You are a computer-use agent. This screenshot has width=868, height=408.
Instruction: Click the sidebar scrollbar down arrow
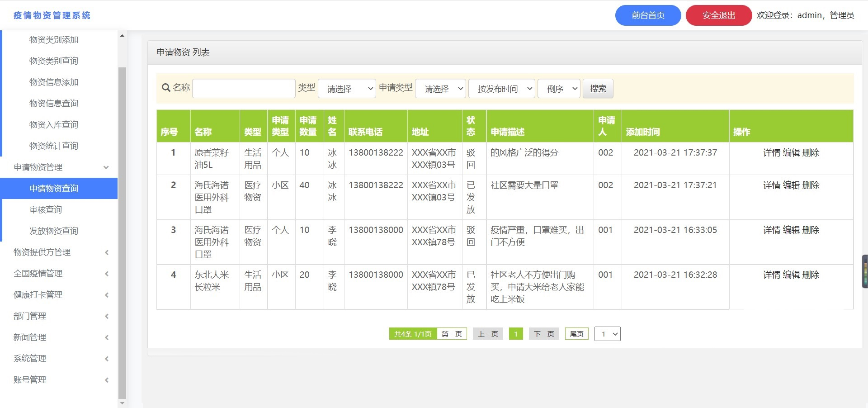(122, 403)
